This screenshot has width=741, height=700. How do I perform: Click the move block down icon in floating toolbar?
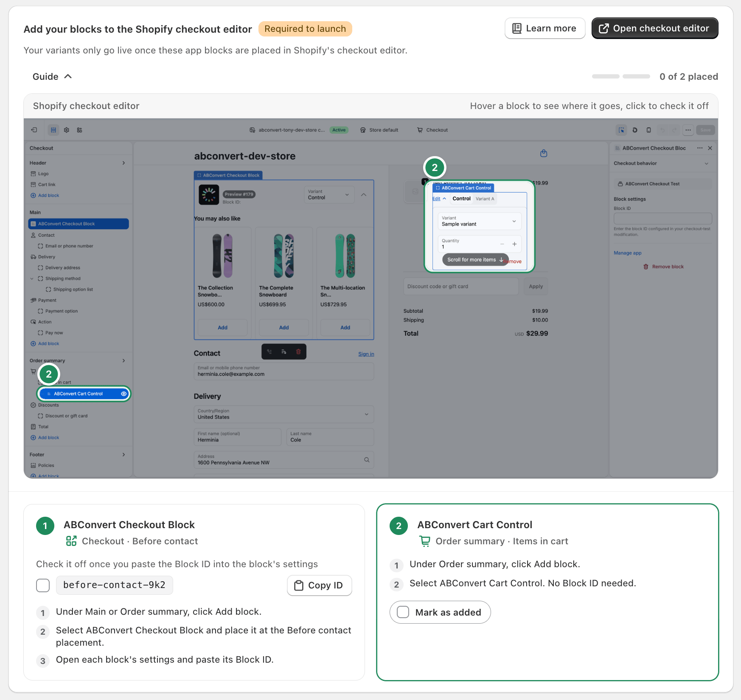[284, 352]
